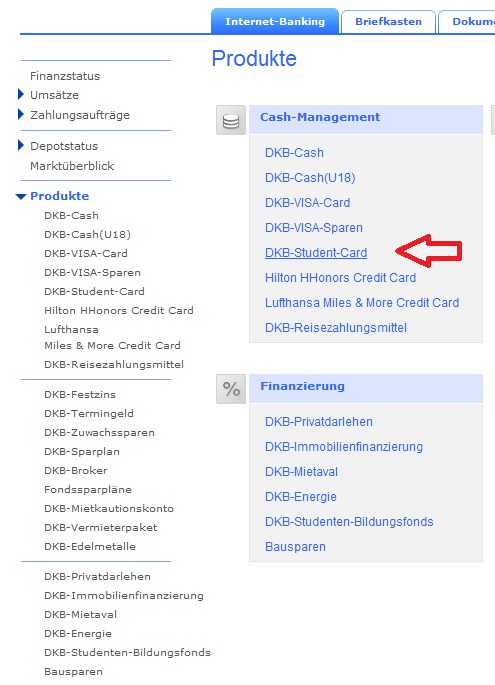Open the Dokumente tab at the right edge
Viewport: 495px width, 685px height.
coord(467,22)
